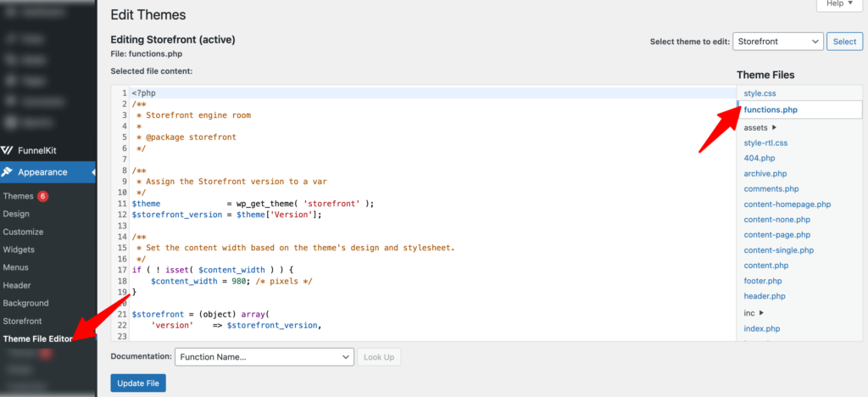
Task: Click line number 11 in gutter
Action: coord(122,204)
